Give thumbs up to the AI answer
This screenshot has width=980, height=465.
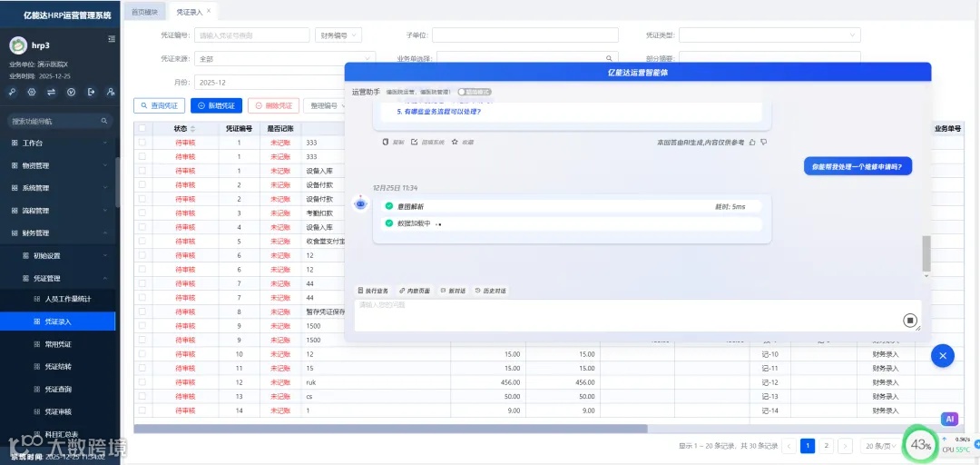[752, 142]
